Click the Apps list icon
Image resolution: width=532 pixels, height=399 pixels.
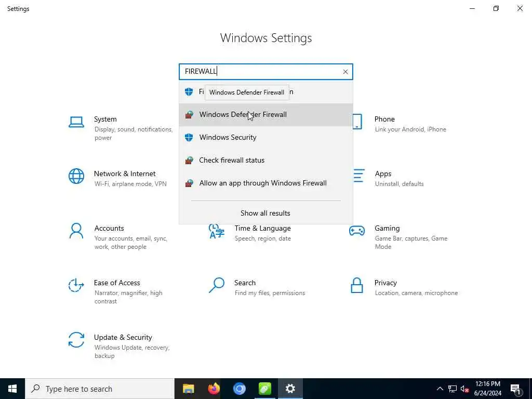click(359, 176)
